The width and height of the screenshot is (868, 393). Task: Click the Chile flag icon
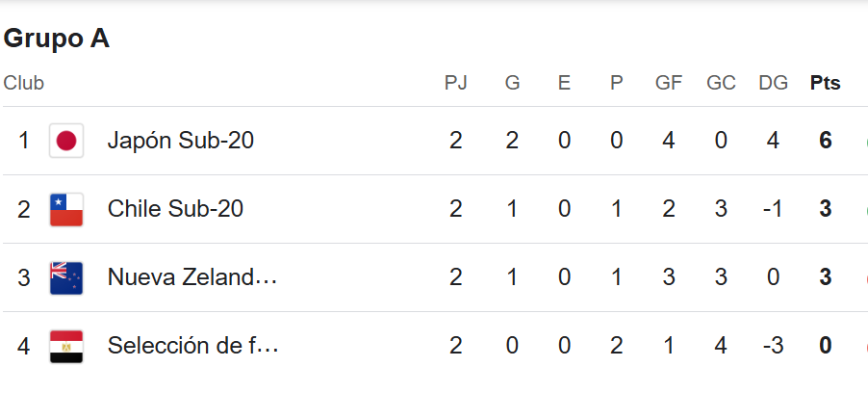(x=66, y=209)
